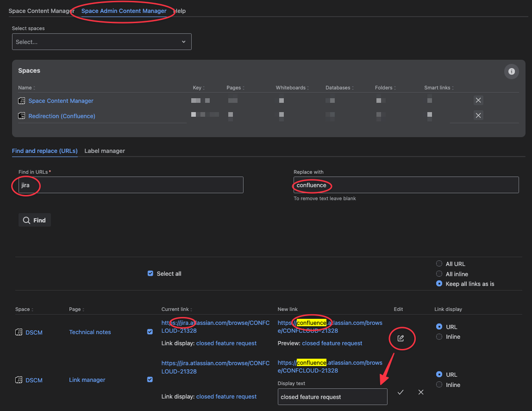The image size is (532, 411).
Task: Focus the Replace with input field
Action: click(x=406, y=185)
